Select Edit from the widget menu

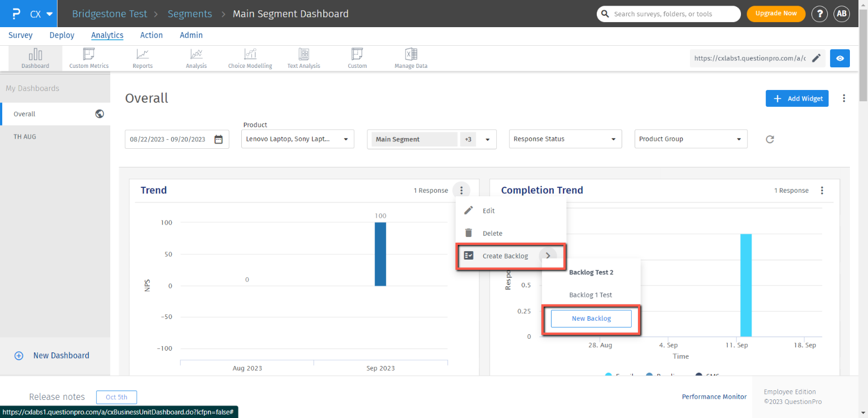click(488, 210)
